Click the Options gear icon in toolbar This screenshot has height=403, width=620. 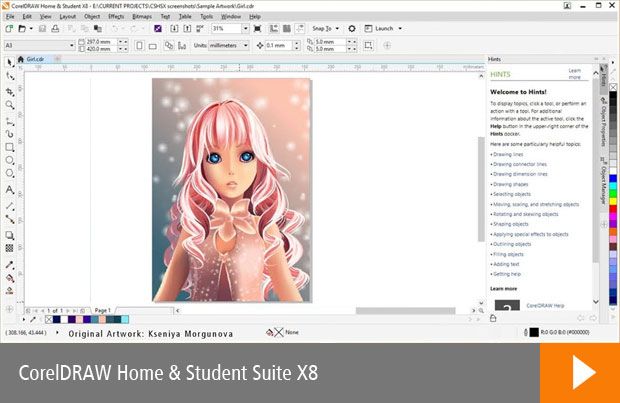[x=351, y=29]
